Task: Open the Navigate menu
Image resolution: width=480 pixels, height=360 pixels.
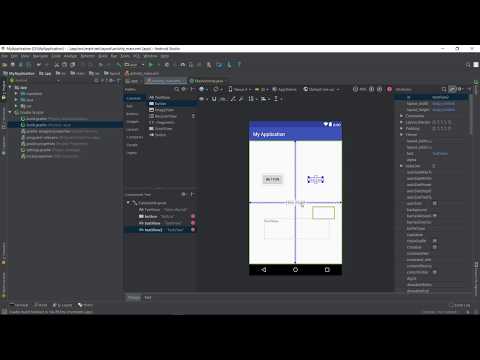Action: [40, 56]
